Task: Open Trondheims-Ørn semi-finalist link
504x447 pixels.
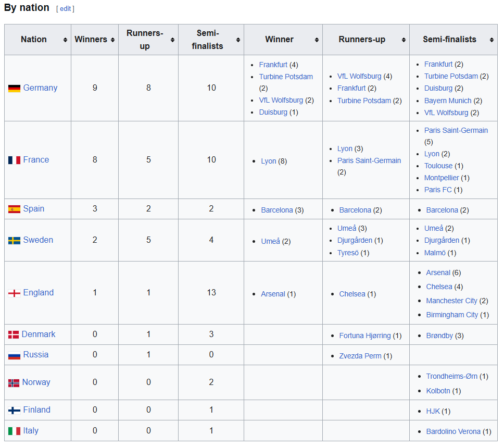Action: point(452,377)
